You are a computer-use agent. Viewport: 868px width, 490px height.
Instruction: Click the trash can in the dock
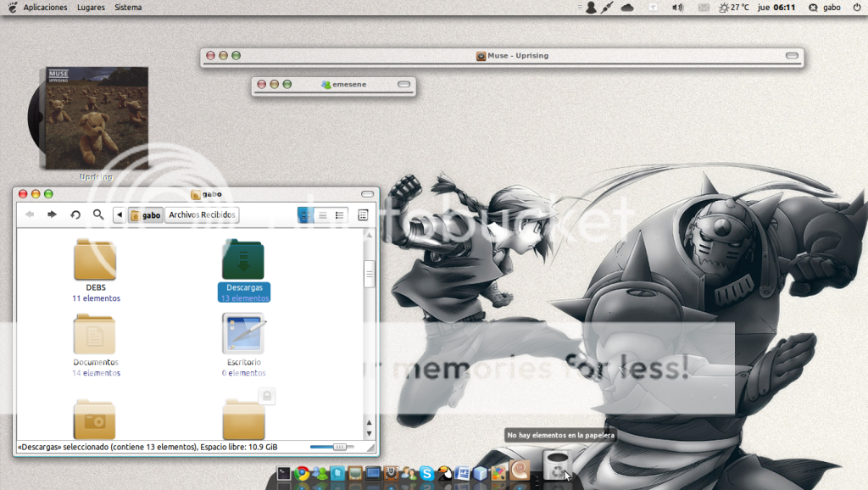[x=556, y=467]
